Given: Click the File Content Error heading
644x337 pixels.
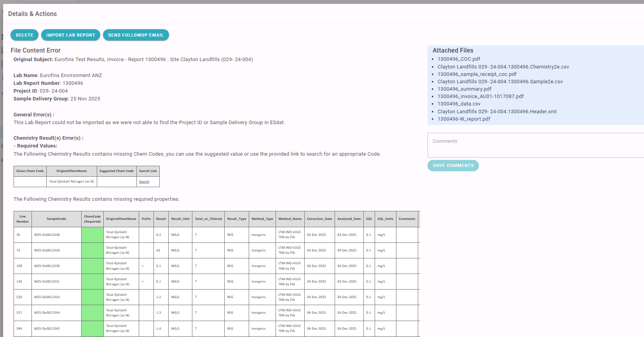Looking at the screenshot, I should 36,51.
